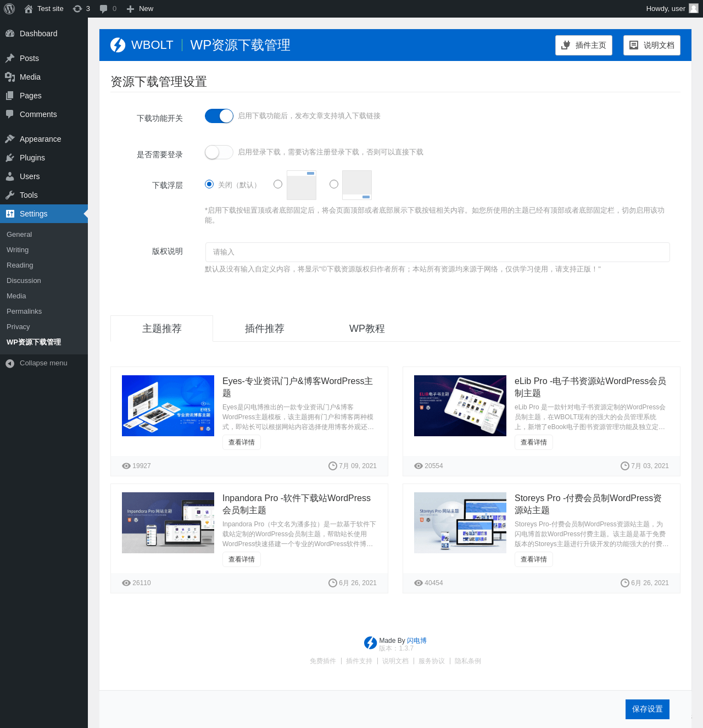Click 查看详情 for Inpandora Pro theme
703x728 pixels.
[x=242, y=559]
